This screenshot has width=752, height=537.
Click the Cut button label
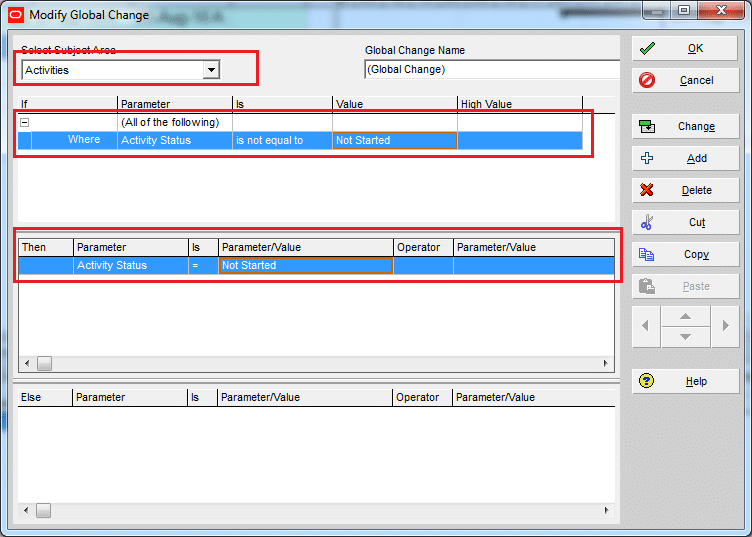[697, 222]
